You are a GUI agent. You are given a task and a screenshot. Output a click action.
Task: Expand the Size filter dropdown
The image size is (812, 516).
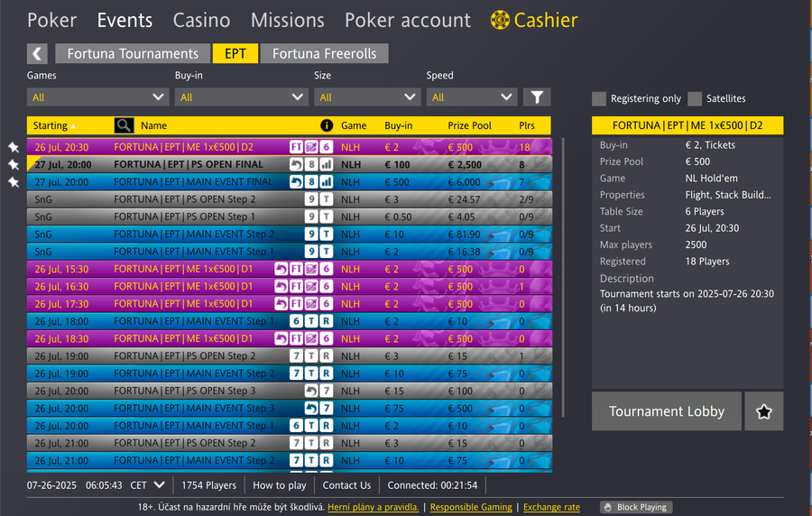367,97
